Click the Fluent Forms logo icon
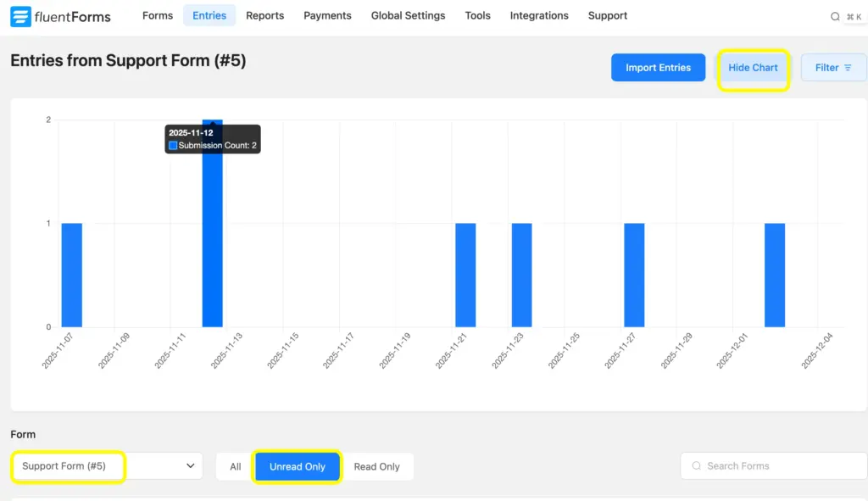This screenshot has width=868, height=501. click(x=19, y=15)
